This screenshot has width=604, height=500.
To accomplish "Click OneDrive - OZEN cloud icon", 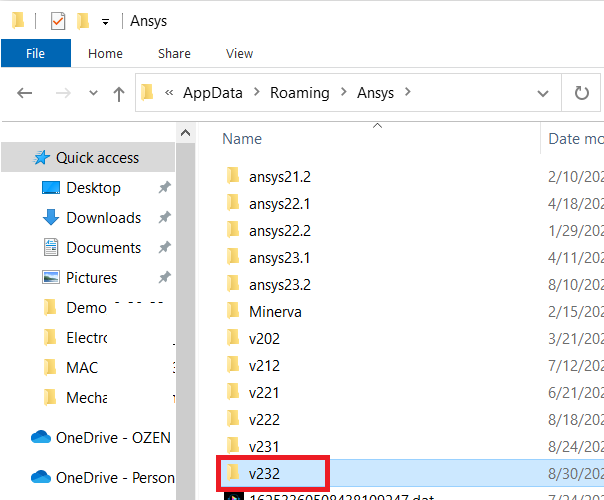I will (x=40, y=437).
